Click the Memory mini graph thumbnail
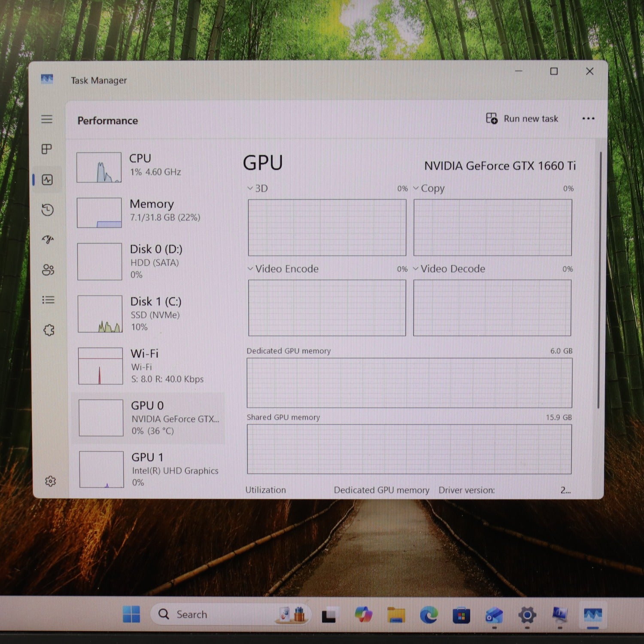The width and height of the screenshot is (644, 644). point(99,213)
